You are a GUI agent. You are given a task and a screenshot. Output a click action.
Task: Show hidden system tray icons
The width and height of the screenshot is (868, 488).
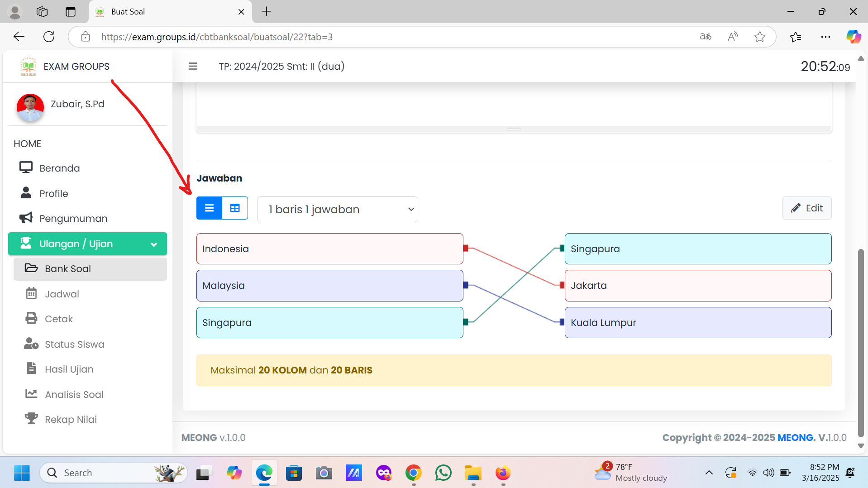[709, 473]
